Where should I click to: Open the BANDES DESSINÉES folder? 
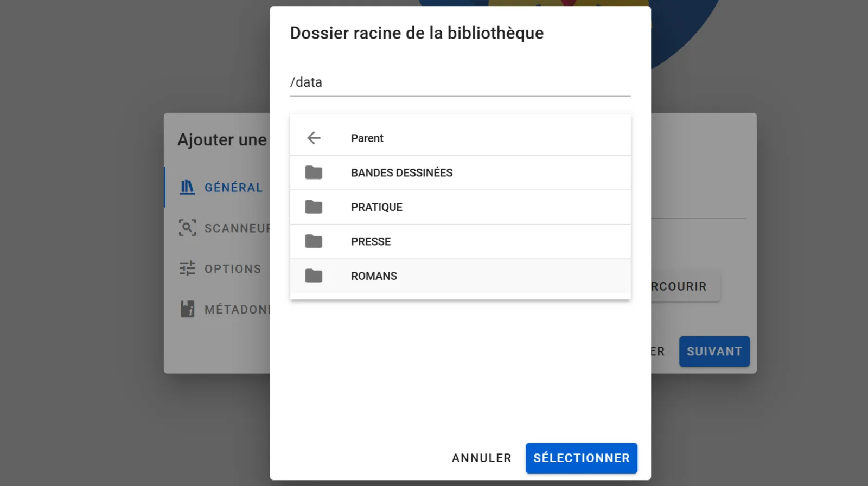coord(401,172)
